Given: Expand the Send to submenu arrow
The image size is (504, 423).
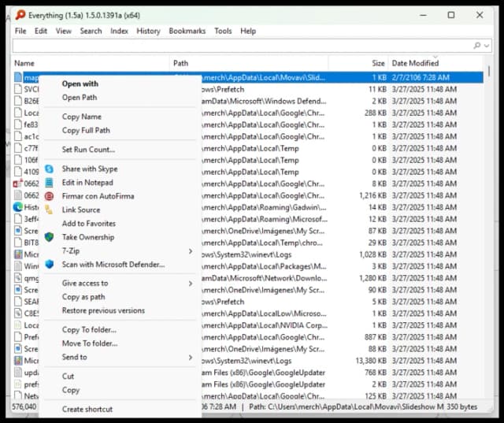Looking at the screenshot, I should (191, 357).
